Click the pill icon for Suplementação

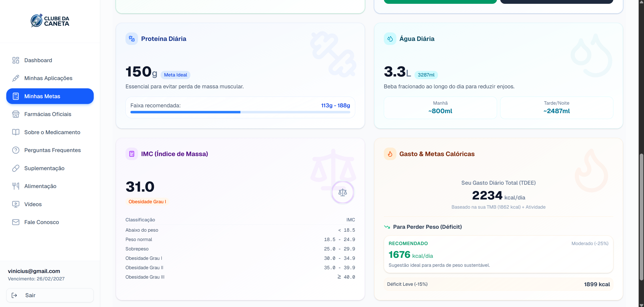pyautogui.click(x=16, y=168)
